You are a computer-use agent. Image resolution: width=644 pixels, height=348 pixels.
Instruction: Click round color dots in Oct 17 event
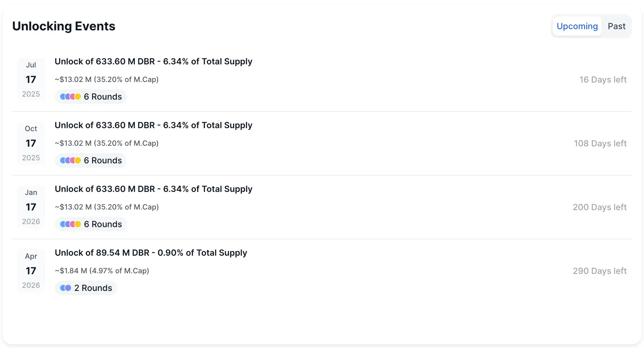point(70,160)
